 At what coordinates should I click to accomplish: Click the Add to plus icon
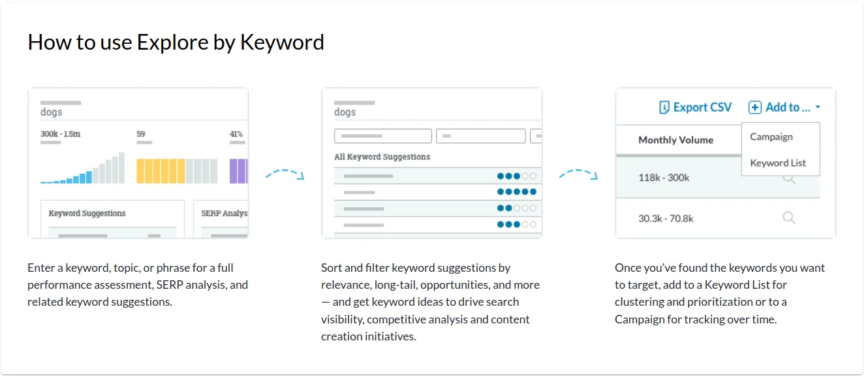tap(754, 107)
